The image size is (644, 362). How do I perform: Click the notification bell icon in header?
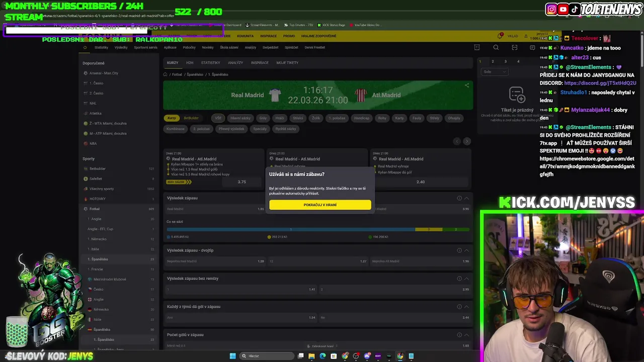[500, 36]
